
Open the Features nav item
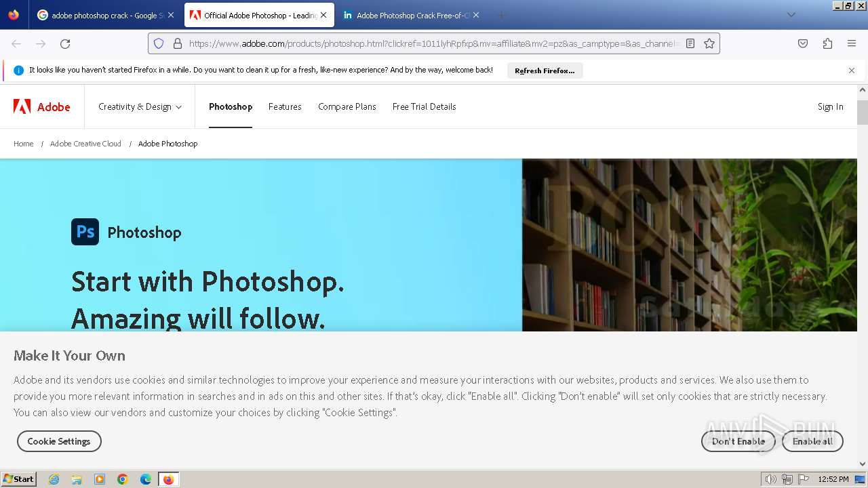285,106
